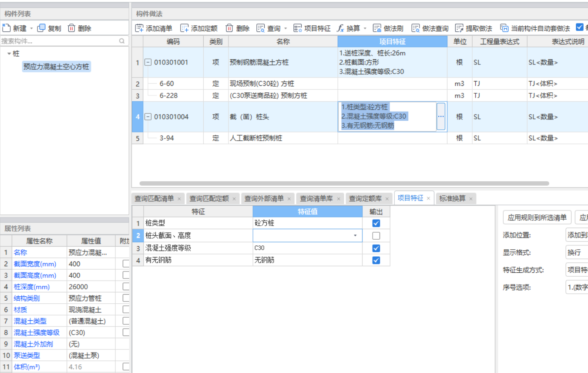588x373 pixels.
Task: Click 6-228 (C30泵送商品砼) 预制方桩 row
Action: click(360, 95)
